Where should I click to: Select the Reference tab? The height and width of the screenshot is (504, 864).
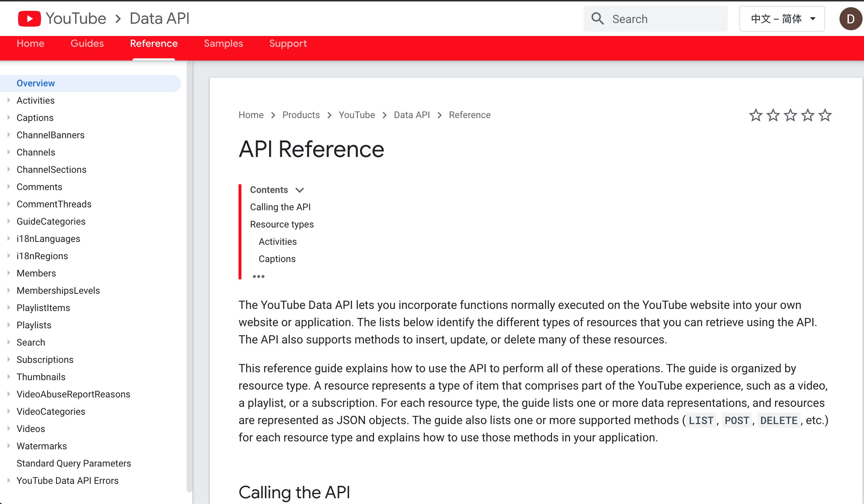[154, 44]
